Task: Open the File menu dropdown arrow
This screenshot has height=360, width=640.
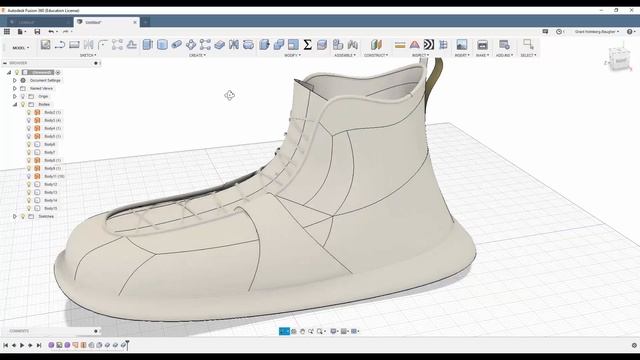Action: tap(25, 31)
